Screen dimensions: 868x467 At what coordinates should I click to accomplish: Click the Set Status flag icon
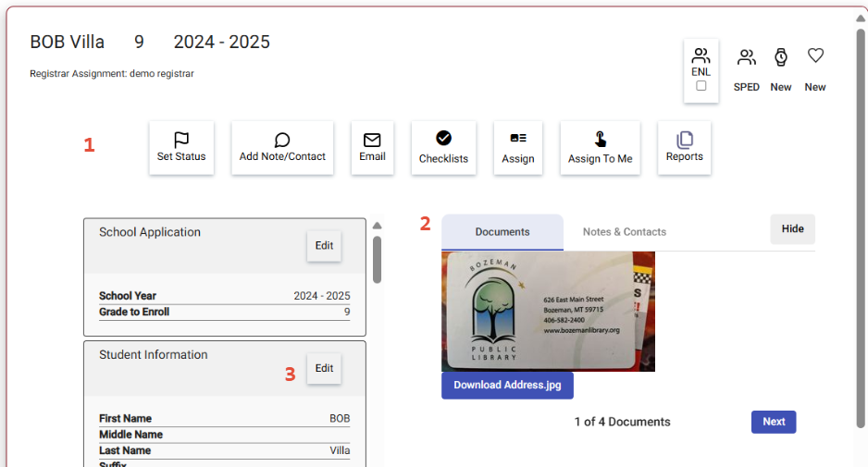(181, 139)
